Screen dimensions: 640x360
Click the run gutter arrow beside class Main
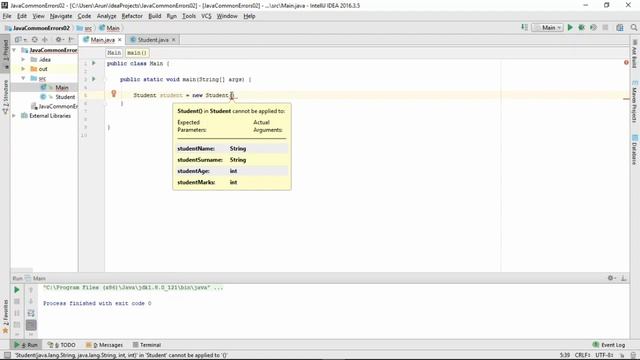point(93,63)
